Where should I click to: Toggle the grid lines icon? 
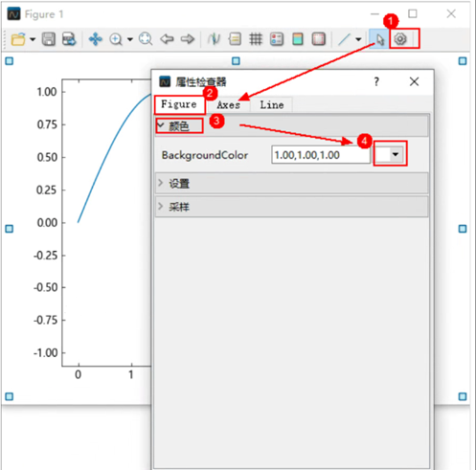(x=256, y=39)
